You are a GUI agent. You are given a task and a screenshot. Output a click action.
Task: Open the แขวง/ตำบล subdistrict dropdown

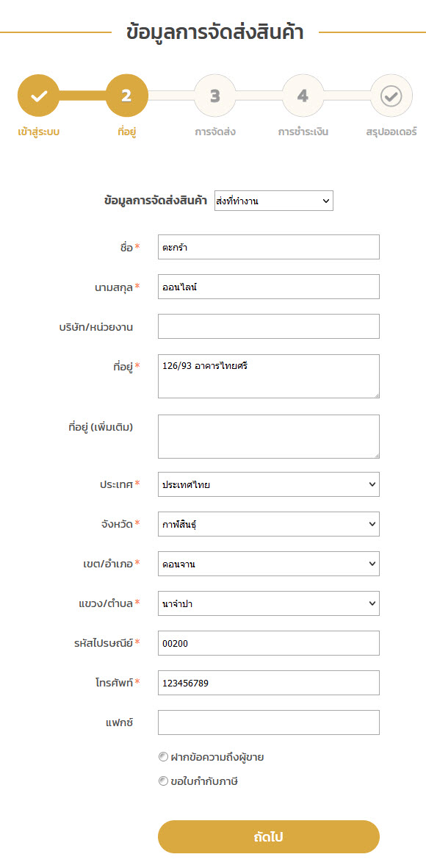269,603
